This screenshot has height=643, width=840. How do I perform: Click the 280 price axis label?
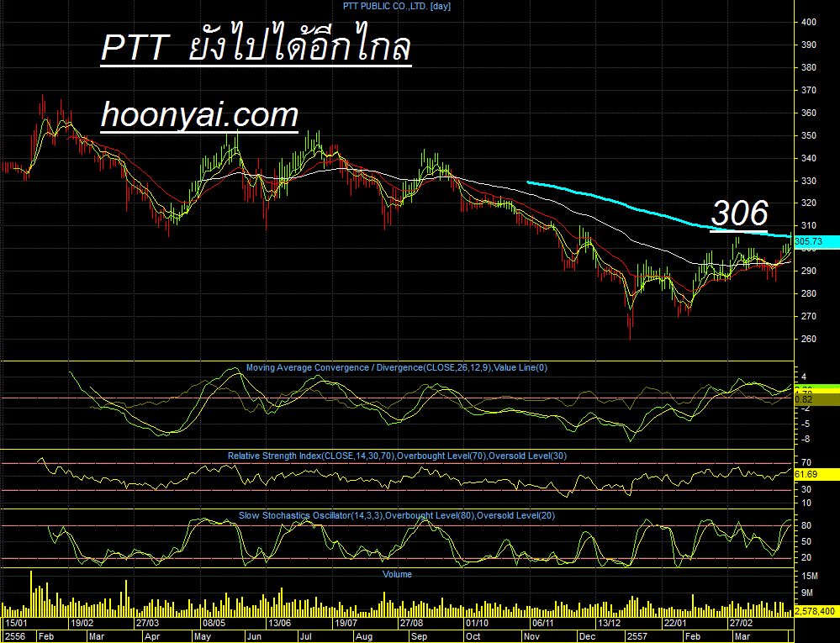809,293
